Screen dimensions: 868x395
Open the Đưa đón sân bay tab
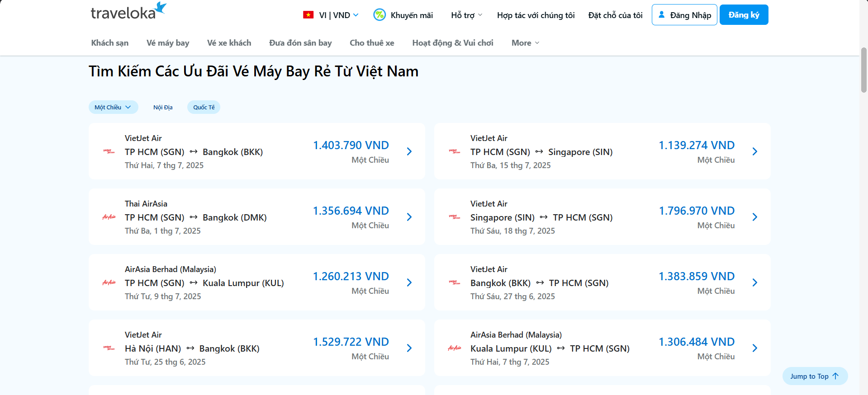tap(300, 43)
